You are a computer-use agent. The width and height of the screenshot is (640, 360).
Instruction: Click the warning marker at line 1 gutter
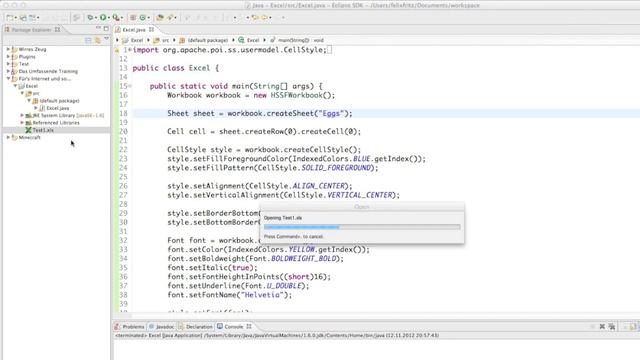pyautogui.click(x=117, y=50)
